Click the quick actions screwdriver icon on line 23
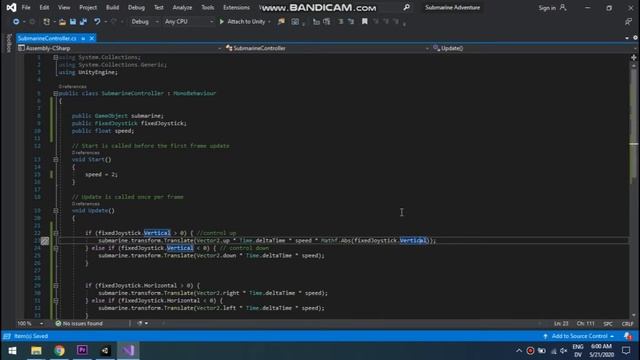Screen dimensions: 640x360 point(45,241)
